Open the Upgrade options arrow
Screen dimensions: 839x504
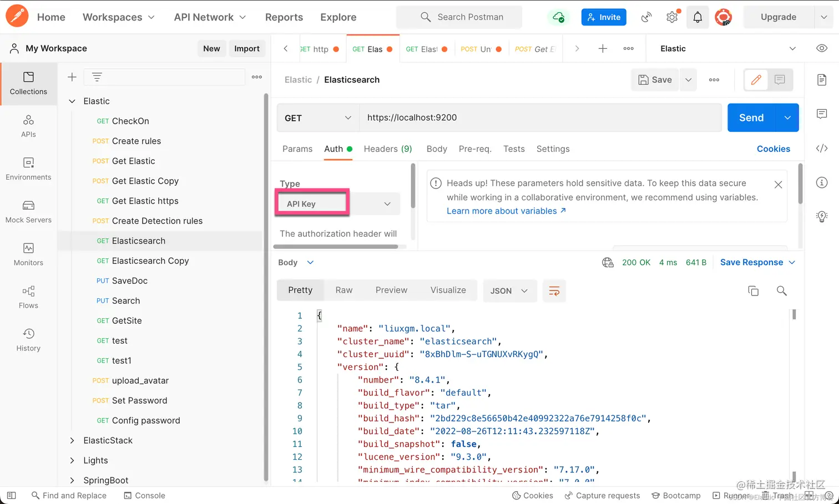pyautogui.click(x=823, y=17)
